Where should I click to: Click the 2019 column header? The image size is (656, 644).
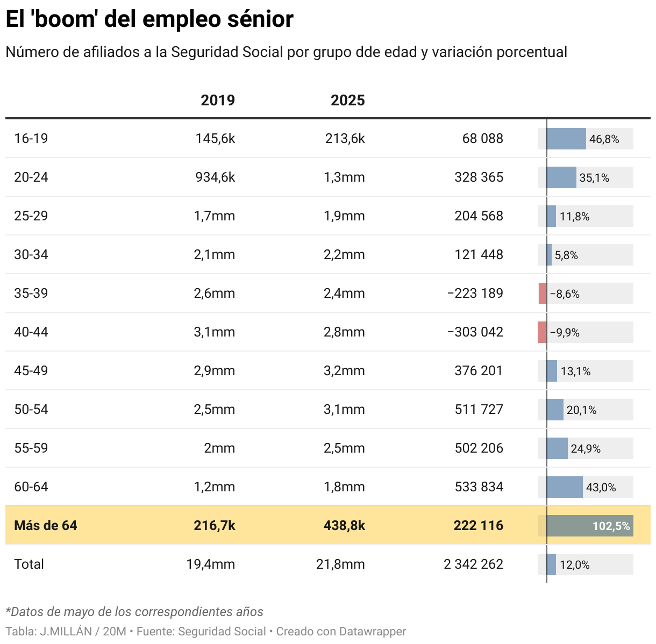(x=217, y=101)
